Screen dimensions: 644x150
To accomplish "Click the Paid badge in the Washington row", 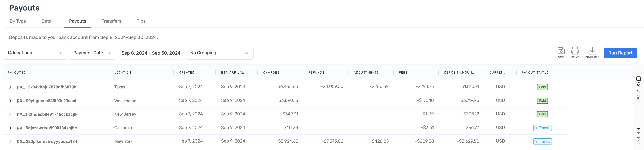I will pyautogui.click(x=542, y=101).
